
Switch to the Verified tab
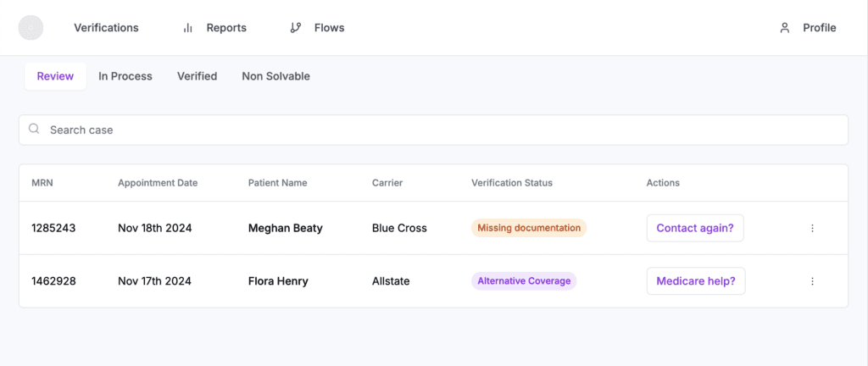pos(197,76)
